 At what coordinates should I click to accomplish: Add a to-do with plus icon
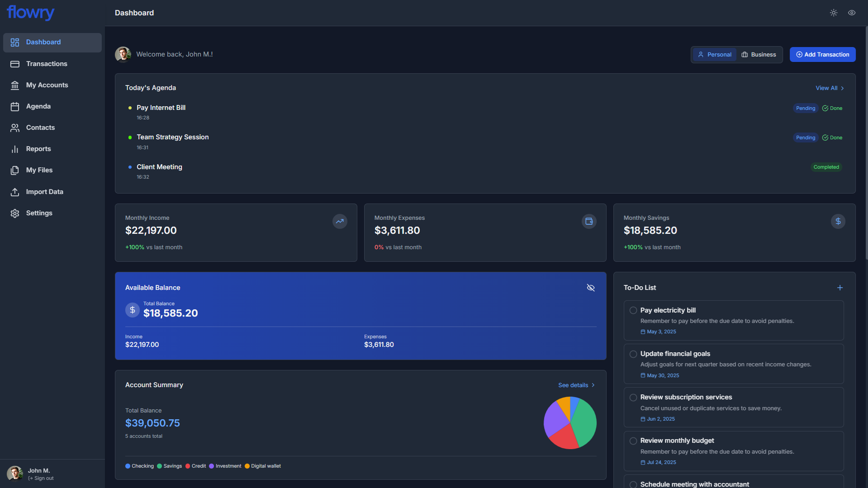click(x=840, y=288)
